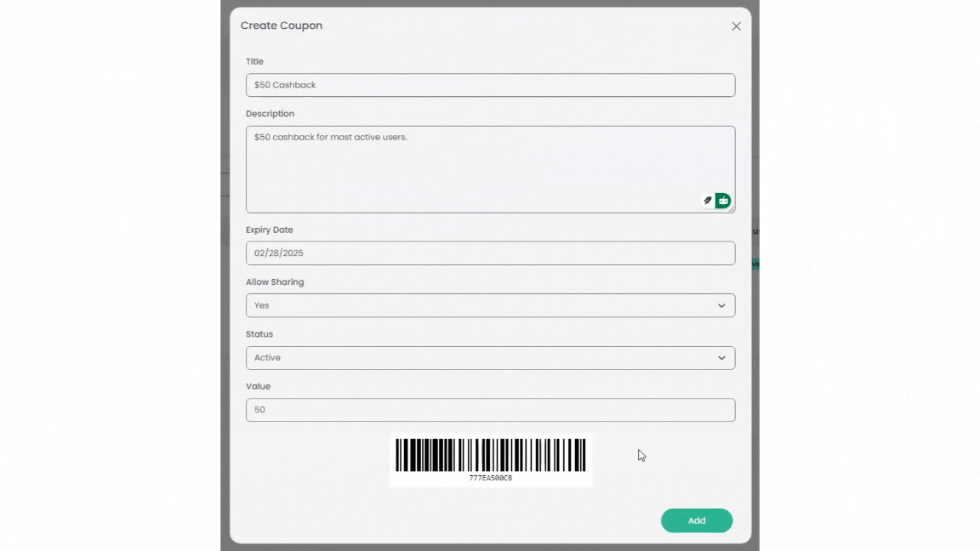
Task: Click the Title field label
Action: click(254, 61)
